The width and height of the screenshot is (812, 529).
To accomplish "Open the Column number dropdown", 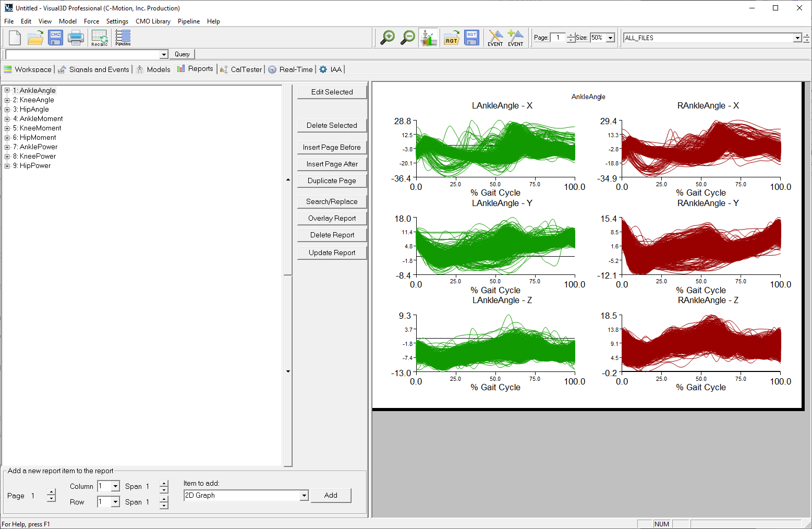I will [x=115, y=486].
